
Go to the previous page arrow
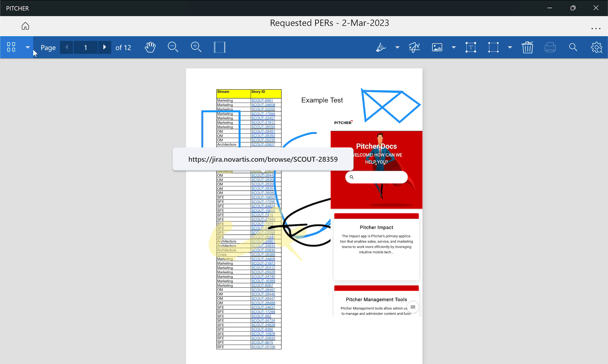67,47
